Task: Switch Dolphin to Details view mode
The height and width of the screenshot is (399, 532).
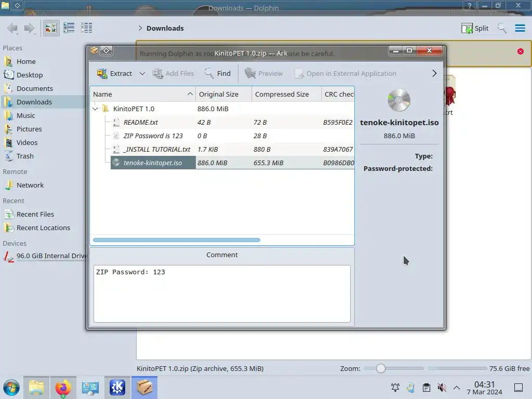Action: point(87,28)
